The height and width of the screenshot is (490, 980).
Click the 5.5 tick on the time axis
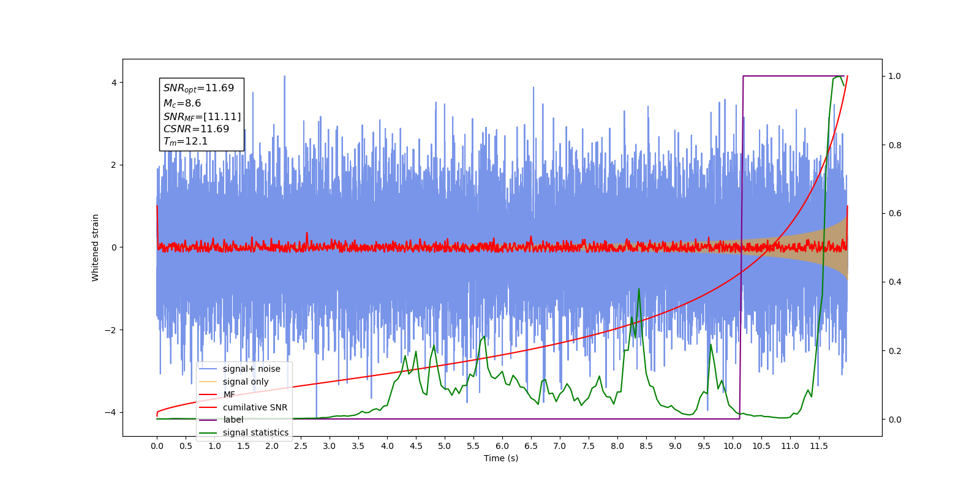[473, 446]
